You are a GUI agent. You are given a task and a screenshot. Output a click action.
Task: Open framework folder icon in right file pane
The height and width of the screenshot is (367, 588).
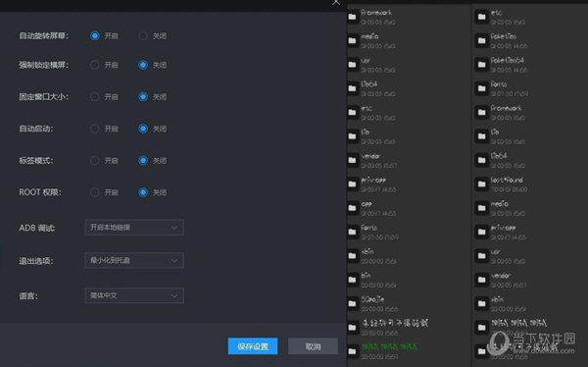[x=481, y=112]
